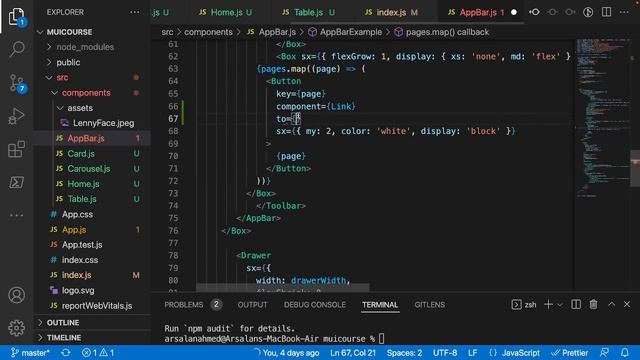
Task: Expand the OUTLINE section
Action: click(63, 322)
